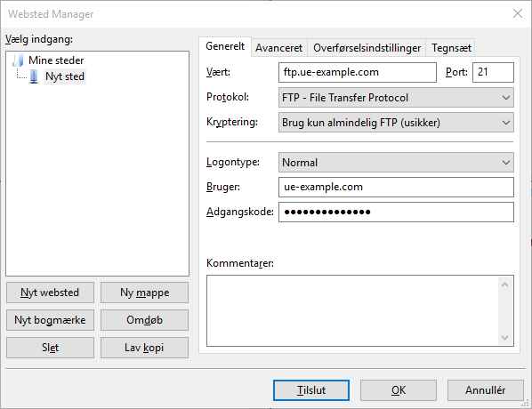Viewport: 532px width, 409px height.
Task: Click the down arrow of Kommentarer scrollbar
Action: pos(504,338)
